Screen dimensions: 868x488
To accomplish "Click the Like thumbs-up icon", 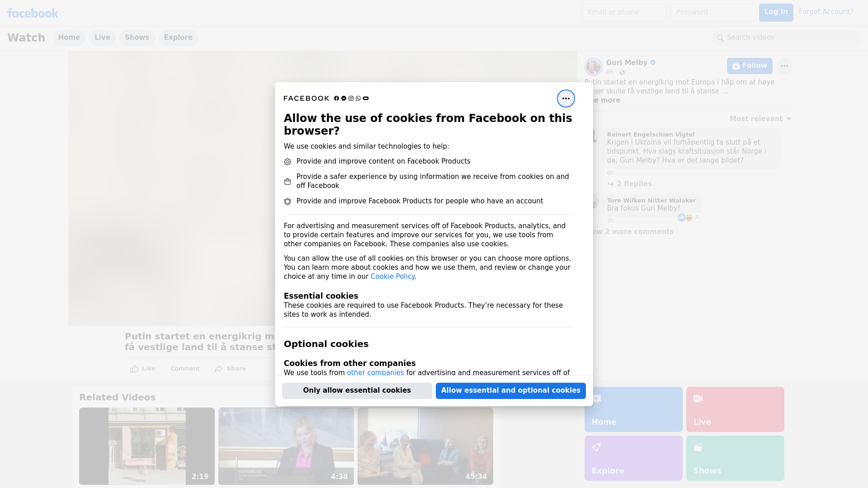I will 134,369.
